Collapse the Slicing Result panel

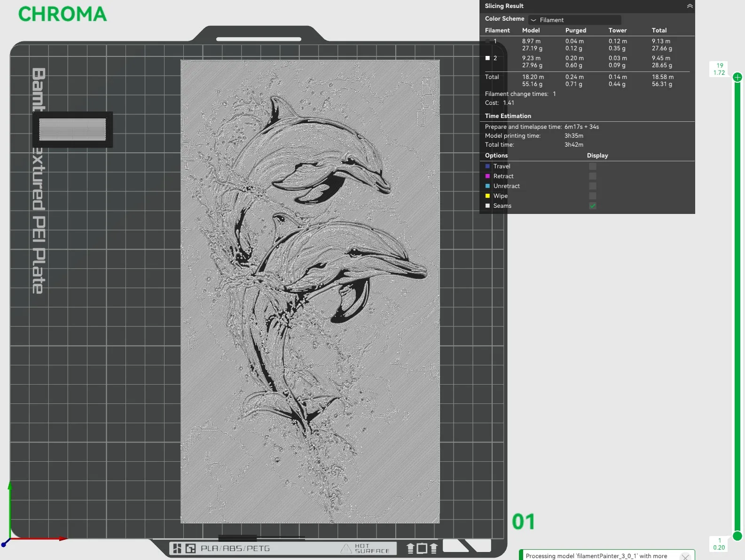point(690,6)
